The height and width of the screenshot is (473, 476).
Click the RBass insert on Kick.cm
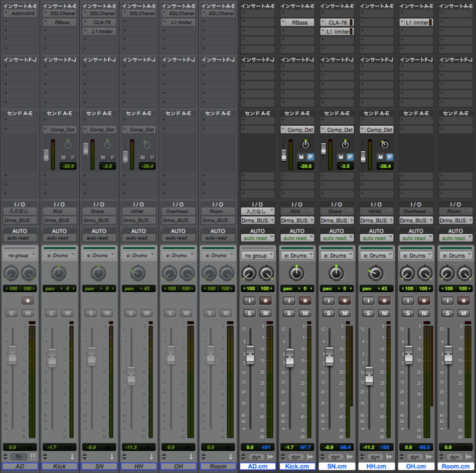coord(297,23)
